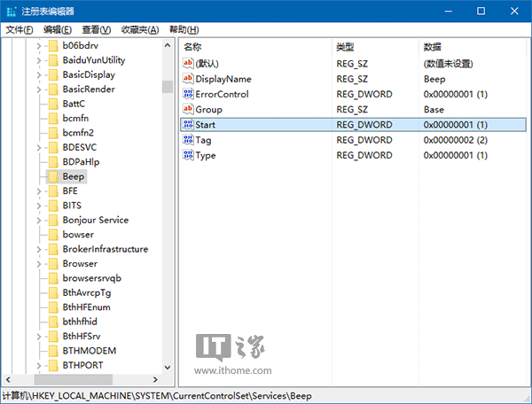Click the tree horizontal scrollbar thumb

[74, 379]
